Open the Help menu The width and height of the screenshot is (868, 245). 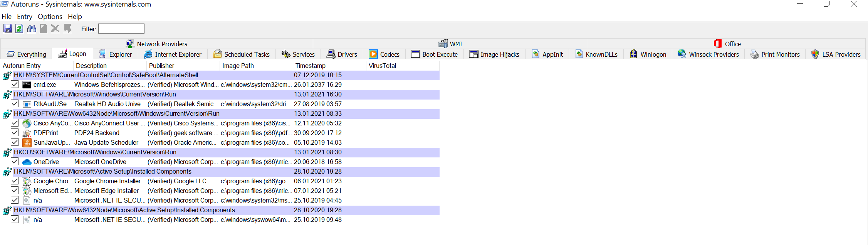coord(75,17)
